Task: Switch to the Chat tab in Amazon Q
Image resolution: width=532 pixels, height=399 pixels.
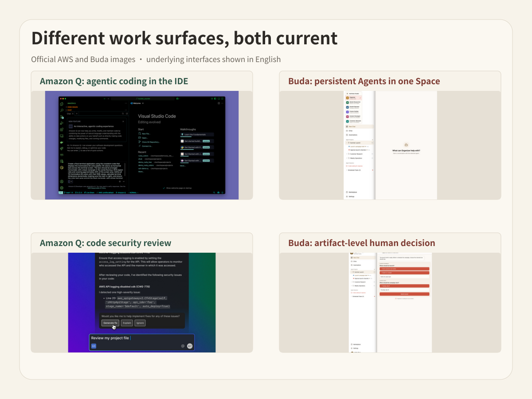Action: point(69,113)
